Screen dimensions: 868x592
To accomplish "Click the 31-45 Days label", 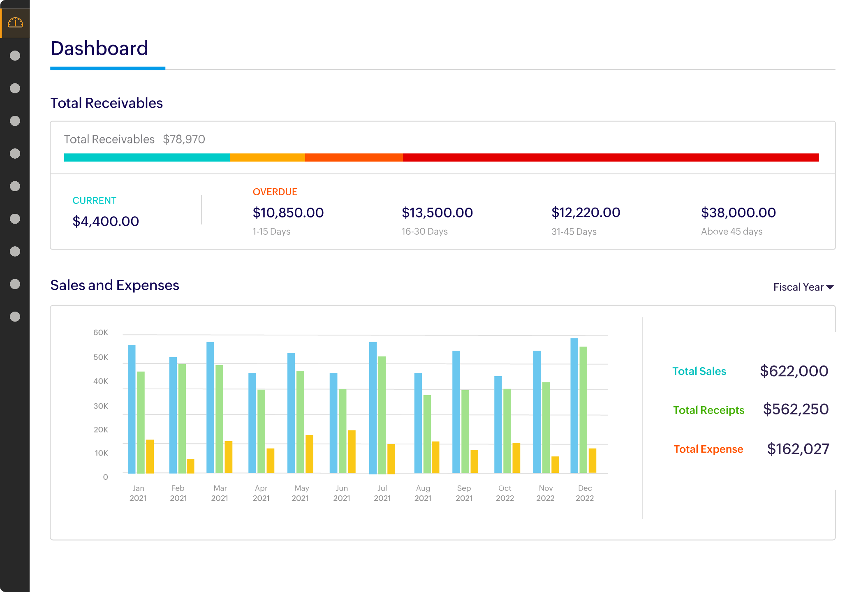I will [x=574, y=231].
